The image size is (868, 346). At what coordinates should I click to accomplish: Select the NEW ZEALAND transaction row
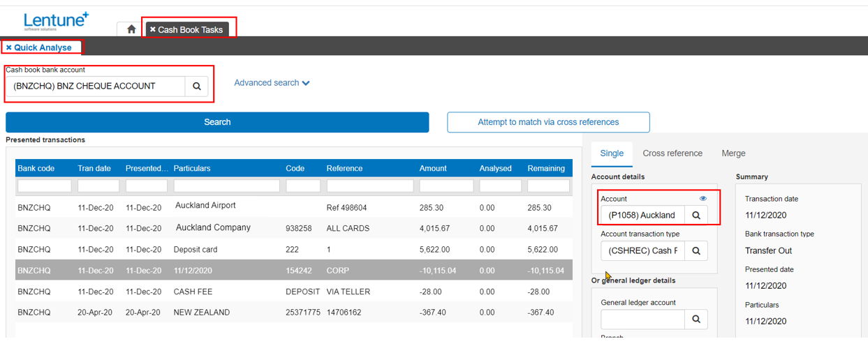(x=293, y=312)
